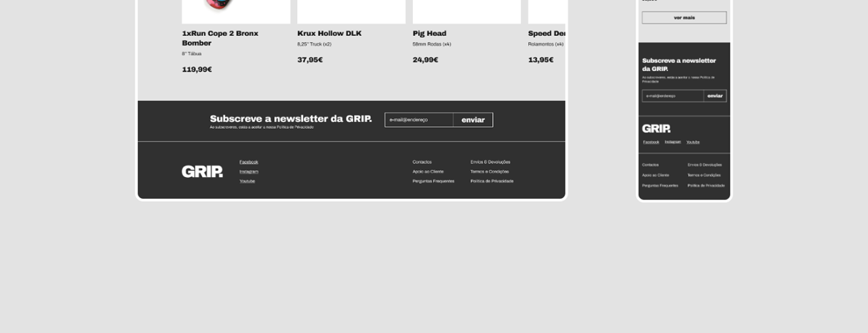Click desktop Subscreve a newsletter da GRIP heading
Image resolution: width=868 pixels, height=333 pixels.
point(291,118)
